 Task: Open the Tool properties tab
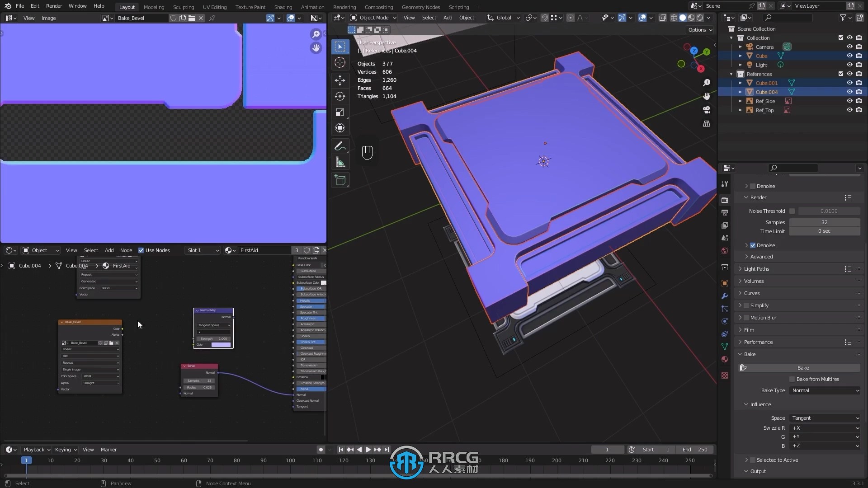[725, 184]
